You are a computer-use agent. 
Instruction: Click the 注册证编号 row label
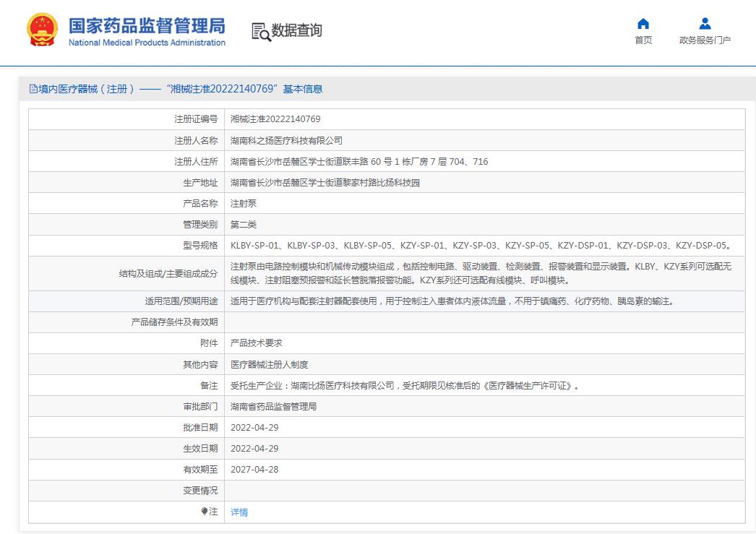196,119
